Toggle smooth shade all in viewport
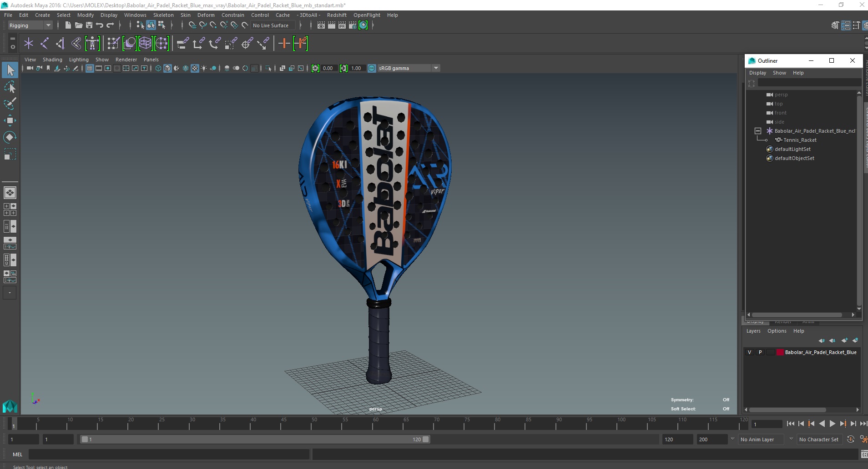This screenshot has width=868, height=469. coord(167,68)
